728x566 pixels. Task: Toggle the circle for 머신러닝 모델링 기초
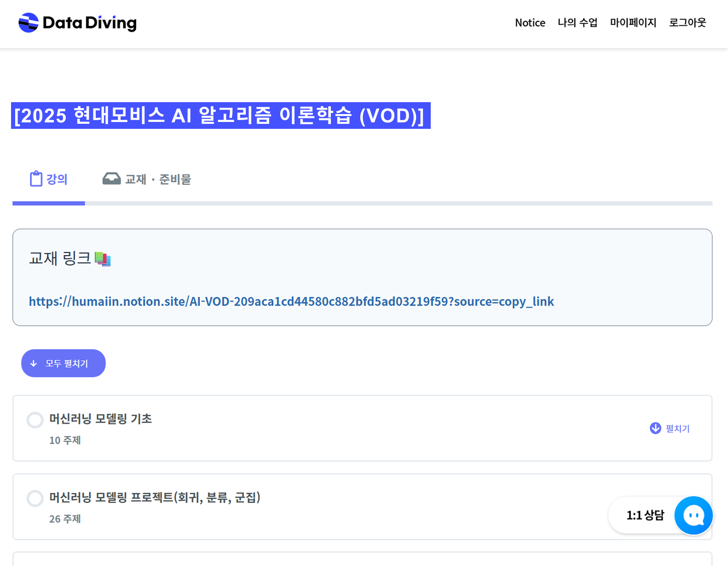[x=35, y=420]
